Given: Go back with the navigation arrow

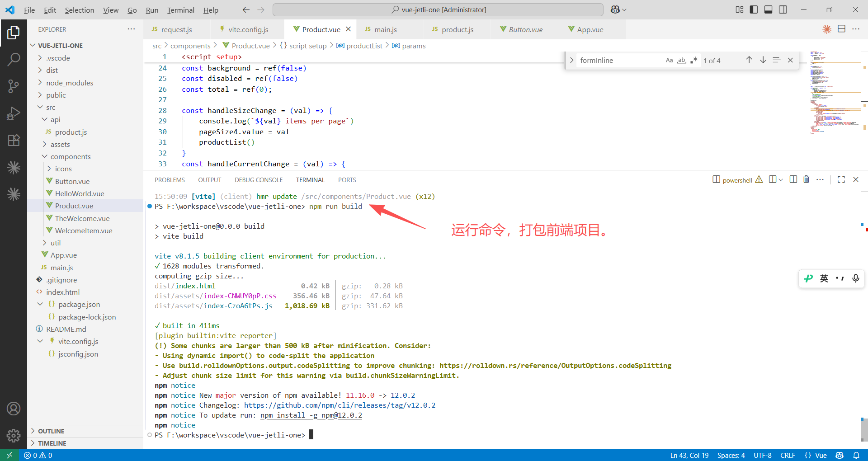Looking at the screenshot, I should click(x=246, y=9).
